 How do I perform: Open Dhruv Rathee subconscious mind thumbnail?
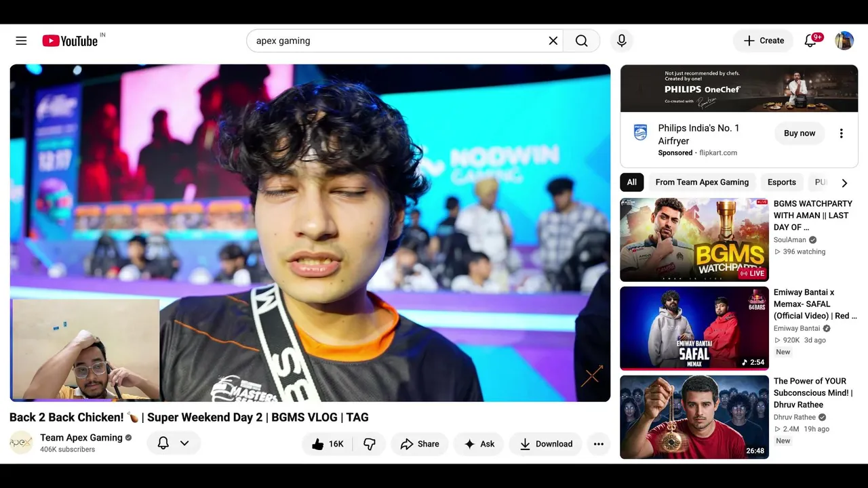(x=694, y=418)
